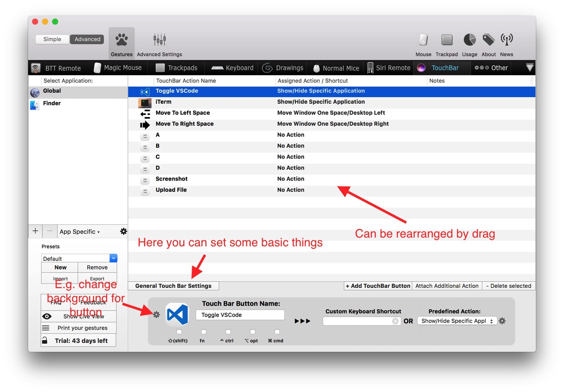Click the Add Icon placeholder for Screenshot row
564x392 pixels.
pyautogui.click(x=145, y=180)
